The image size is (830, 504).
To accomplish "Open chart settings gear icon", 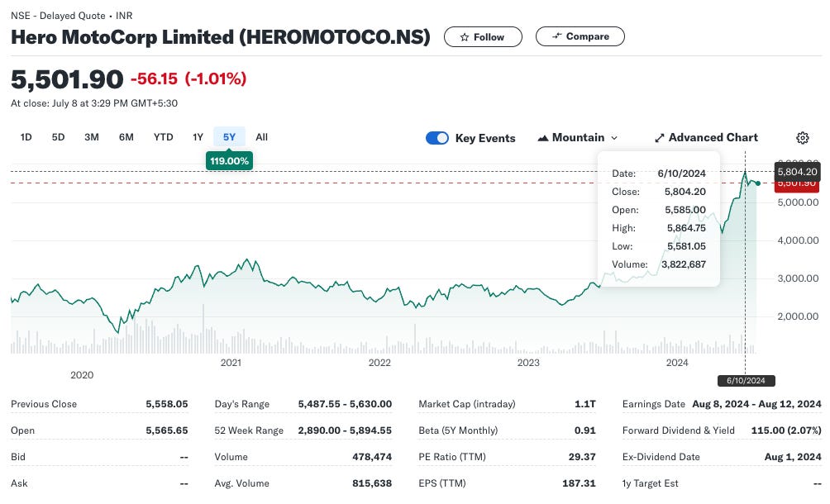I will point(803,138).
